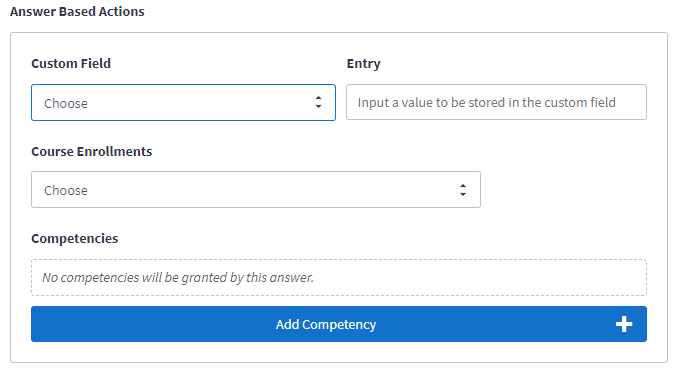The image size is (673, 369).
Task: Click the Answer Based Actions heading
Action: pyautogui.click(x=77, y=12)
